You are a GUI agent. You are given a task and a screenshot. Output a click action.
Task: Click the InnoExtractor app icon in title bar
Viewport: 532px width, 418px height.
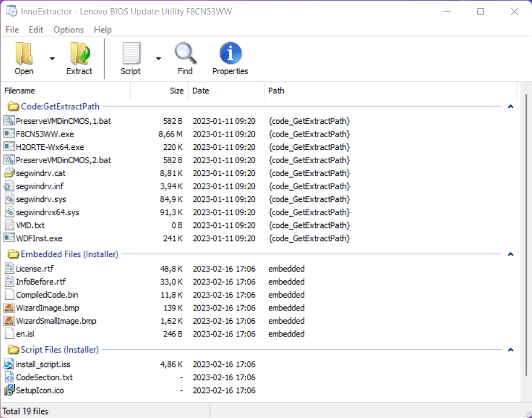click(12, 11)
